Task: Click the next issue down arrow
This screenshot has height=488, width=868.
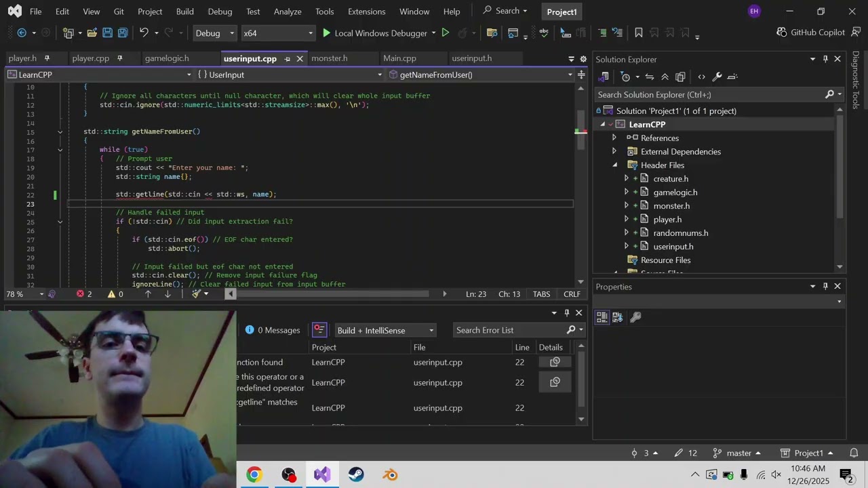Action: tap(167, 294)
